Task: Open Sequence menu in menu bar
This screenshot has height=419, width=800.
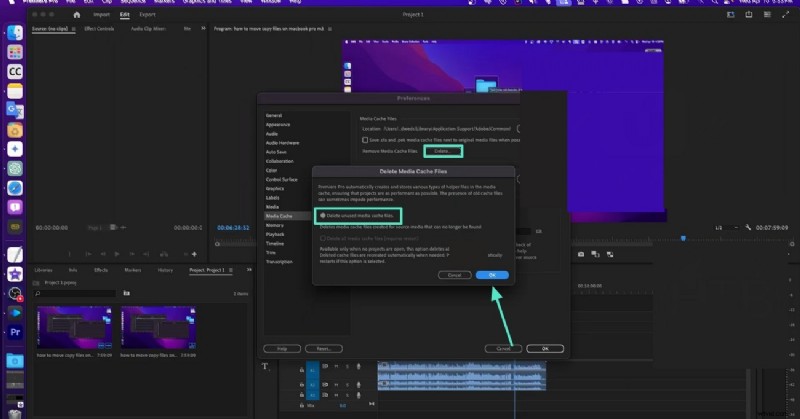Action: pyautogui.click(x=133, y=2)
